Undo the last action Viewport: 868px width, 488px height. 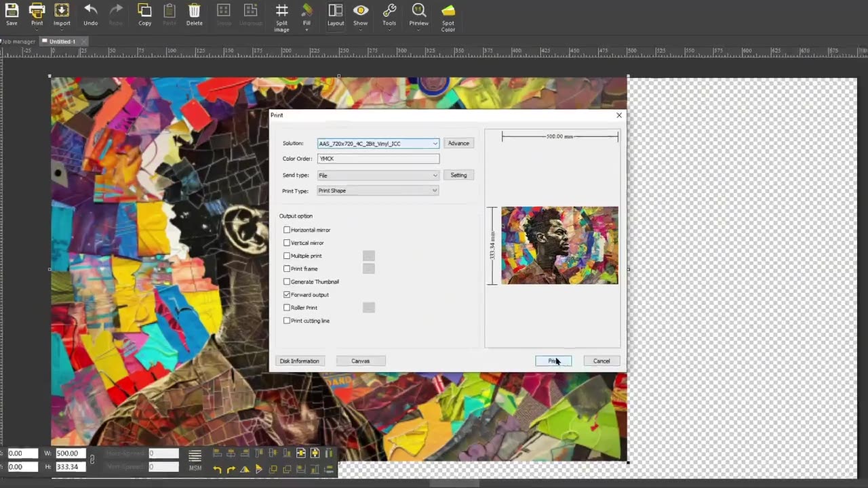[90, 14]
